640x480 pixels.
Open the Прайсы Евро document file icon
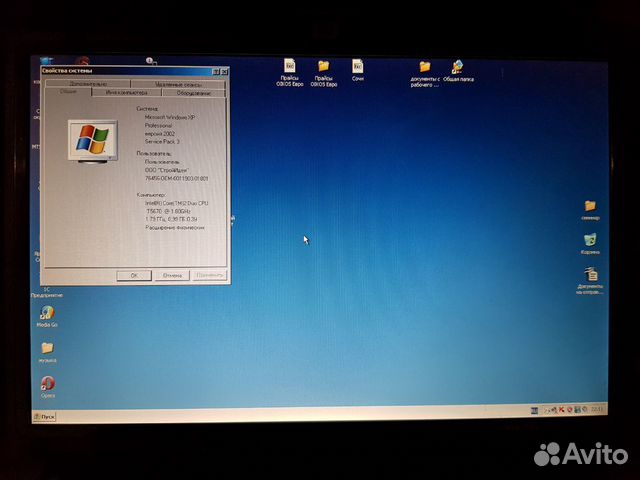coord(290,67)
